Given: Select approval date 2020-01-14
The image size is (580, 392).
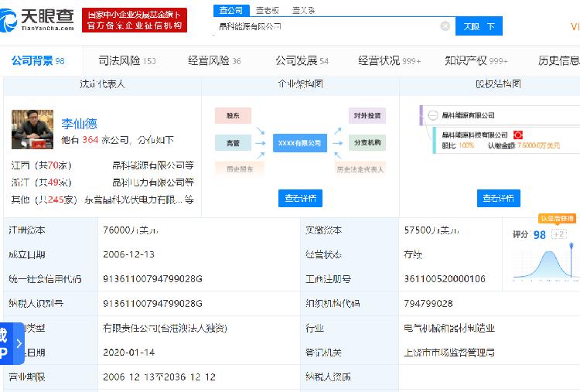Looking at the screenshot, I should pos(128,353).
